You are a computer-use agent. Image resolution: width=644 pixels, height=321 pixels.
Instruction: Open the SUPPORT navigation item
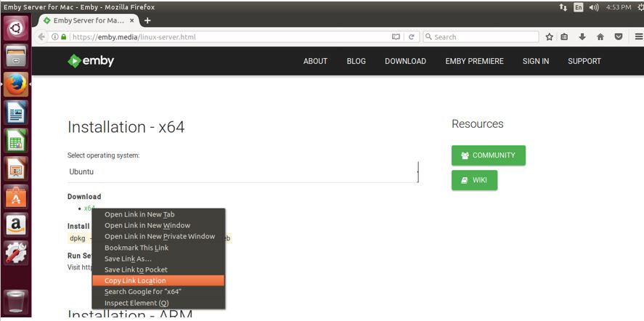[x=584, y=61]
